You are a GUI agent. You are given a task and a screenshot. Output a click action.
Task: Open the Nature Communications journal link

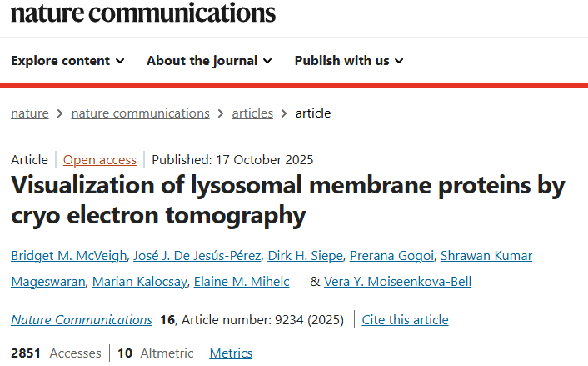tap(82, 320)
